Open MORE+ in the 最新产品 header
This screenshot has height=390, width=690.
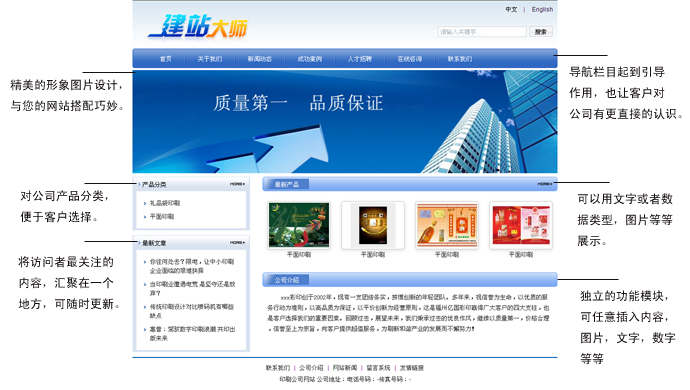coord(545,184)
